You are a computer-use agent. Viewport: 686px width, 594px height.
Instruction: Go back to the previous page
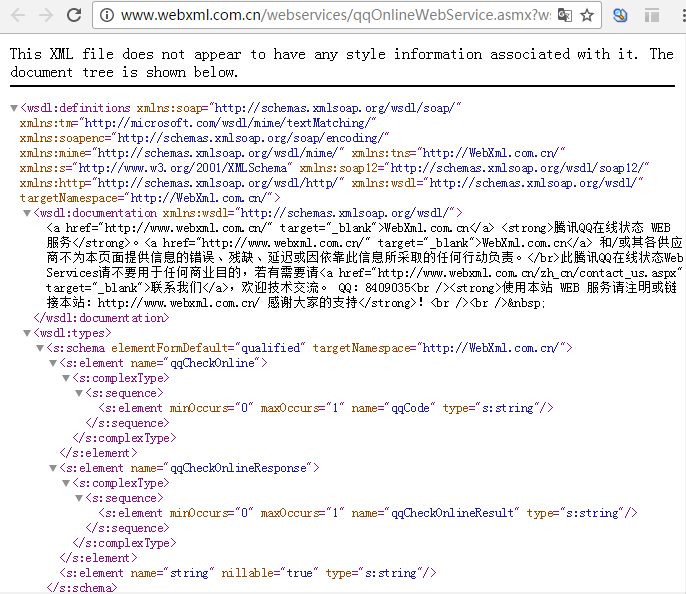click(18, 15)
